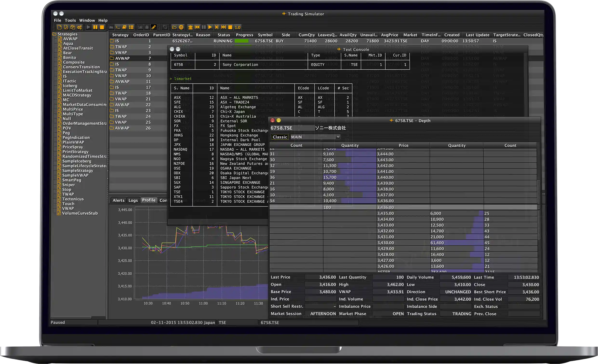
Task: Open the Window menu
Action: click(87, 20)
